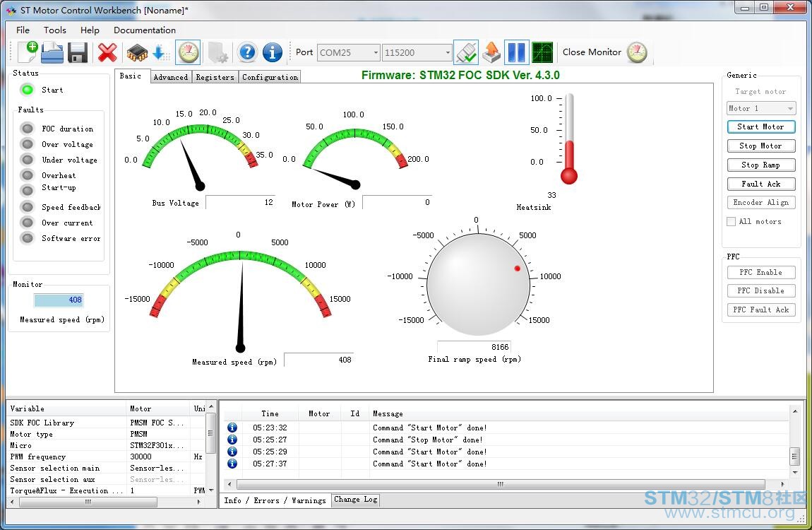Click the Bus Voltage value field showing 12
The width and height of the screenshot is (812, 530).
(240, 202)
